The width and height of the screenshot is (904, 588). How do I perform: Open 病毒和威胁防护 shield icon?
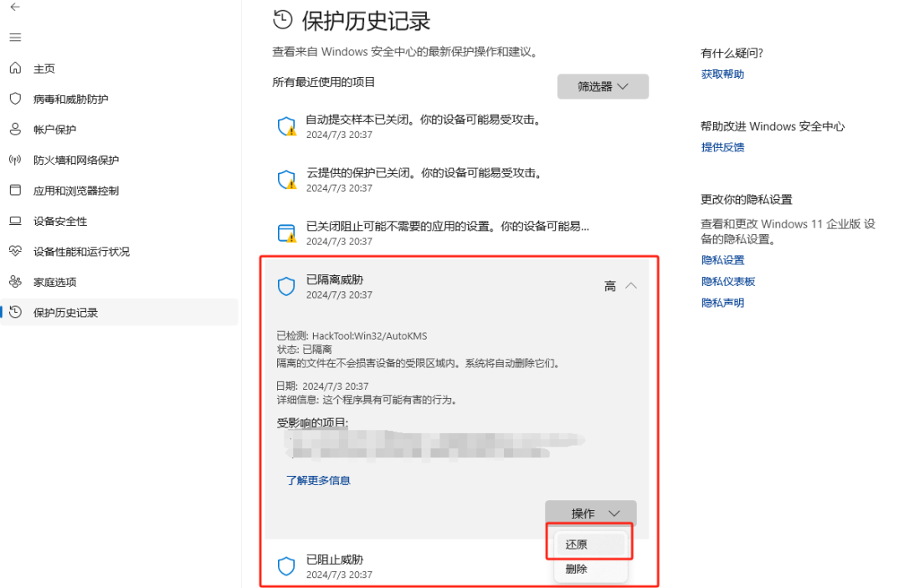[16, 99]
